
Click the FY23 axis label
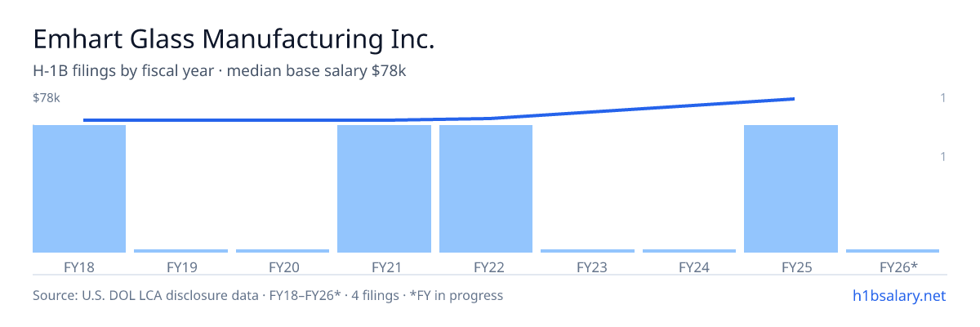coord(587,267)
